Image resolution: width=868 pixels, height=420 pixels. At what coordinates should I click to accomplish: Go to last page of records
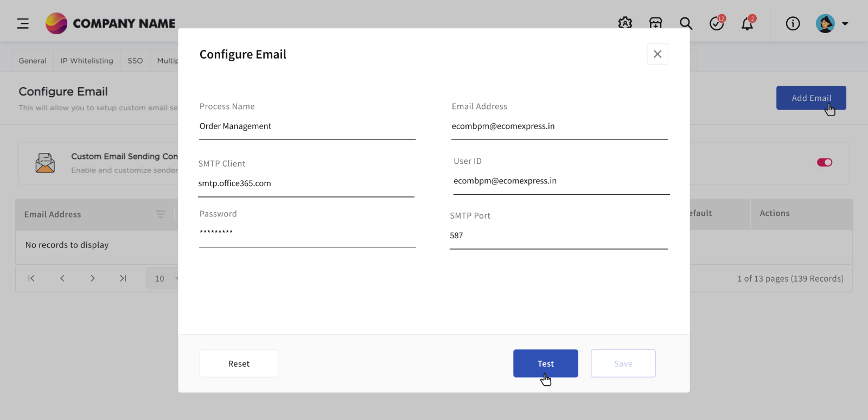(x=123, y=278)
